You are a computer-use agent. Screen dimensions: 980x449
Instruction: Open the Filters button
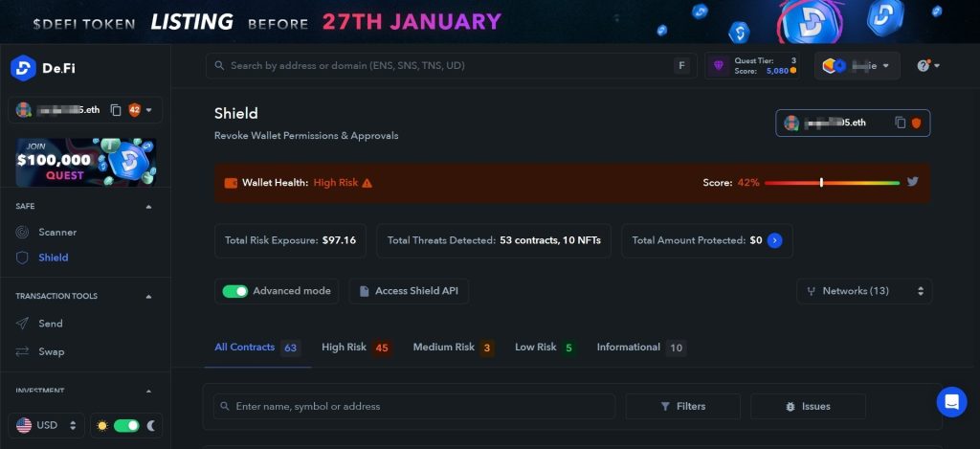tap(682, 406)
